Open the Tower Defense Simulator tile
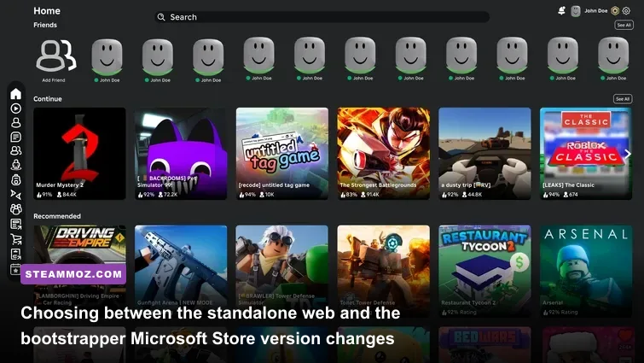 click(x=282, y=272)
